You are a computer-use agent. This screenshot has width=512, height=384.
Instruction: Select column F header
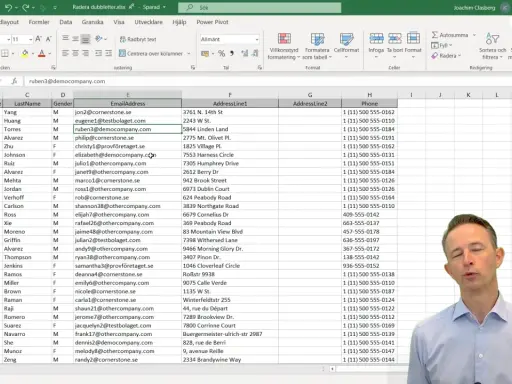point(230,95)
